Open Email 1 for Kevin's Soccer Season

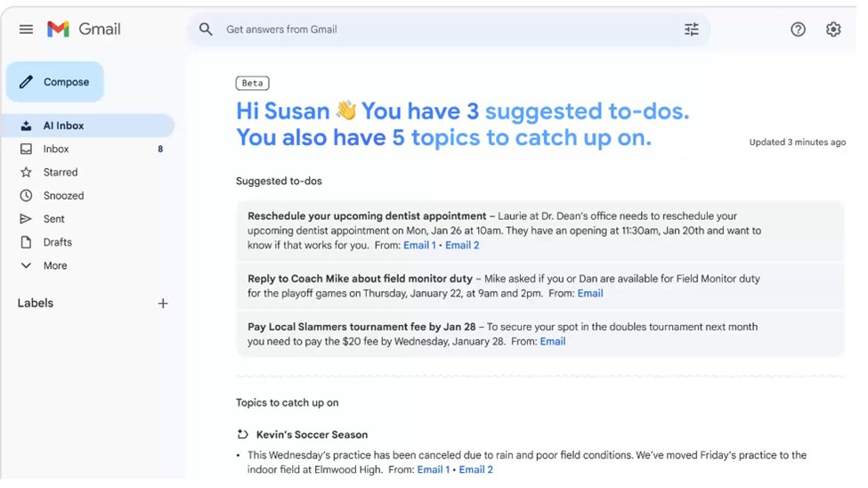pos(434,469)
